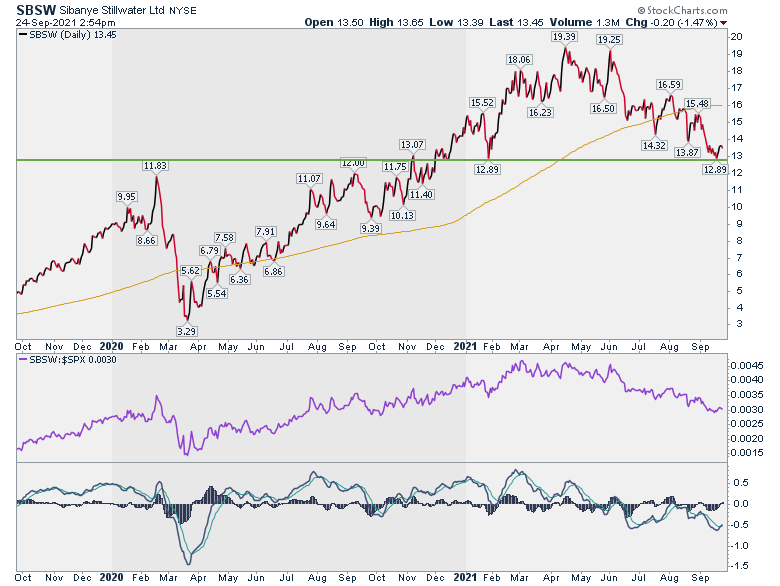Click the 15.48 price label
Viewport: 780px width, 586px height.
697,103
